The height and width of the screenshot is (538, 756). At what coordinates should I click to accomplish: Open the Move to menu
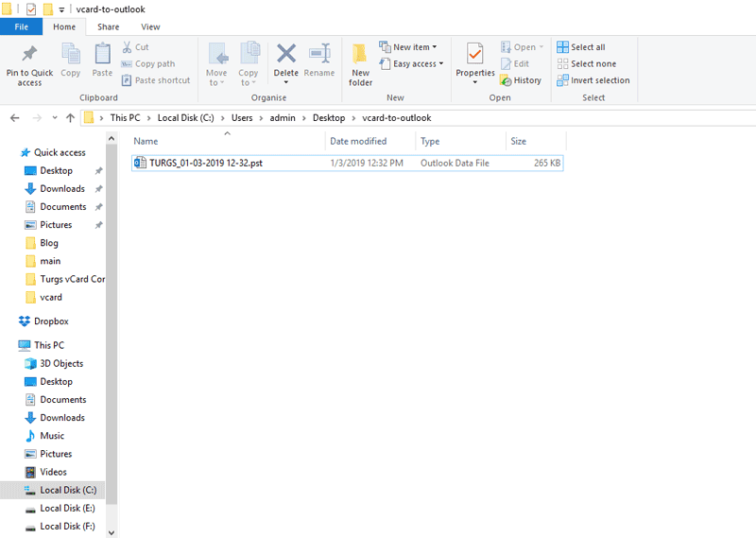point(216,64)
